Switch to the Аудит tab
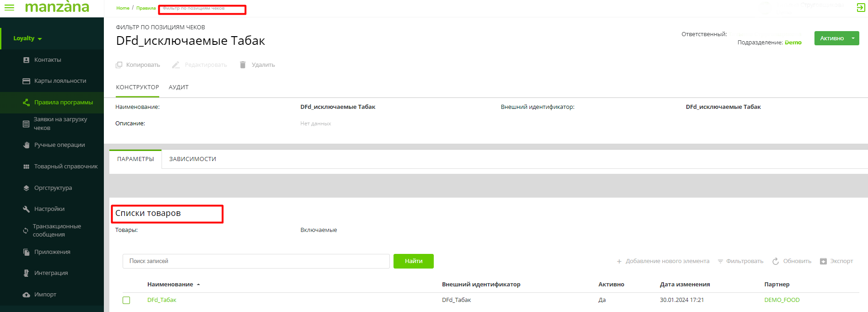This screenshot has height=312, width=868. click(178, 87)
